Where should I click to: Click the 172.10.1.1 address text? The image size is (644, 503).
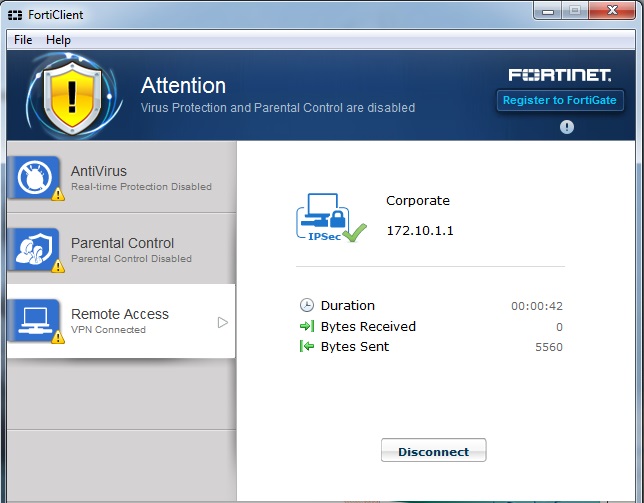[x=420, y=231]
